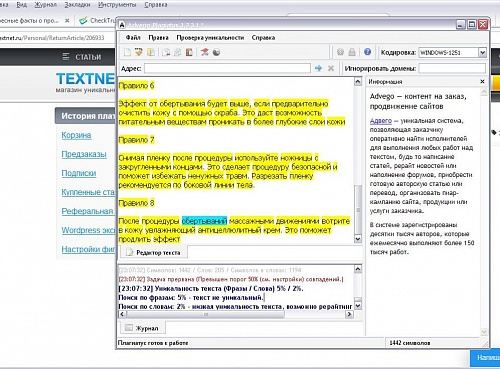Image resolution: width=500 pixels, height=369 pixels.
Task: Click status bar text 1442 символов
Action: (x=410, y=343)
